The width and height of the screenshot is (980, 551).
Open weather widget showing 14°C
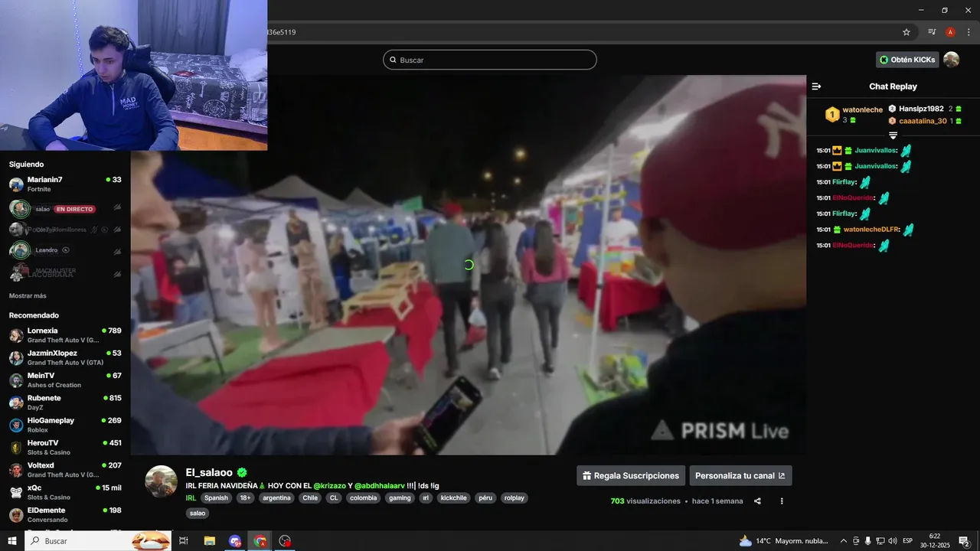783,541
